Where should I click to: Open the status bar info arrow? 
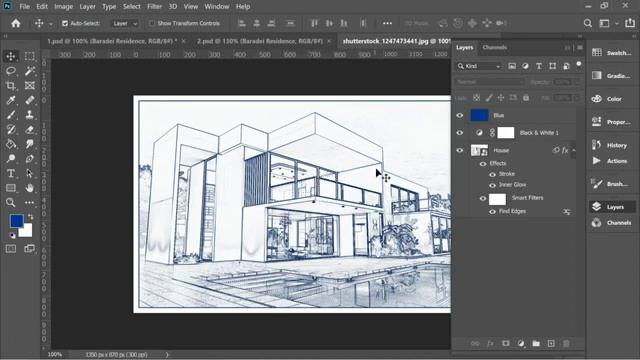coord(167,355)
